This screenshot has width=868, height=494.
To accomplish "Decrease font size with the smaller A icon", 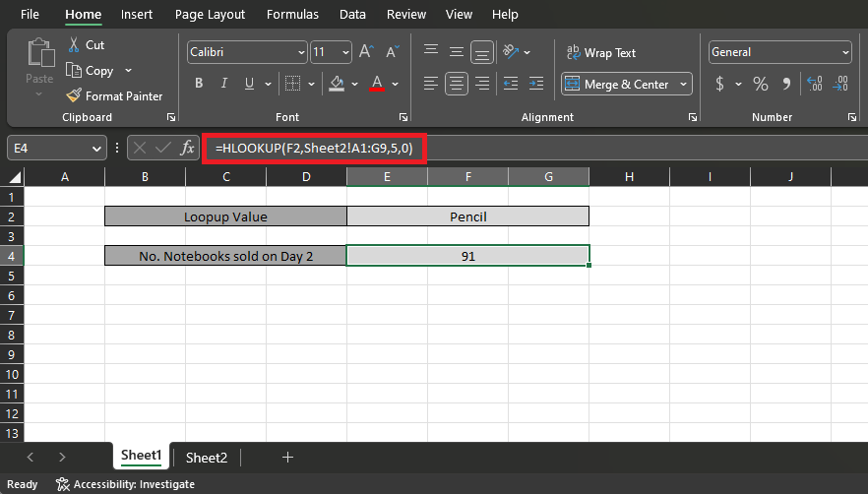I will click(393, 52).
